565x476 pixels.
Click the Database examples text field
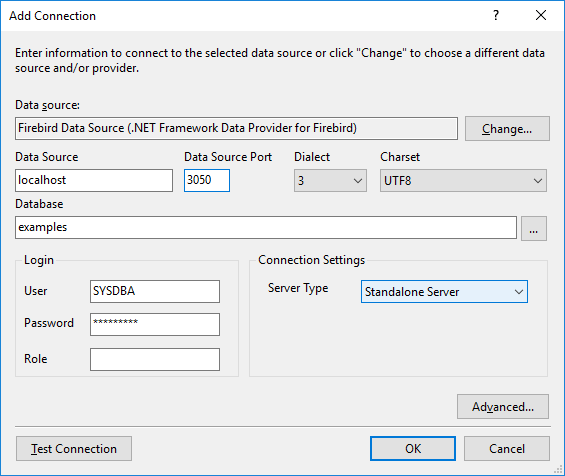pyautogui.click(x=266, y=227)
